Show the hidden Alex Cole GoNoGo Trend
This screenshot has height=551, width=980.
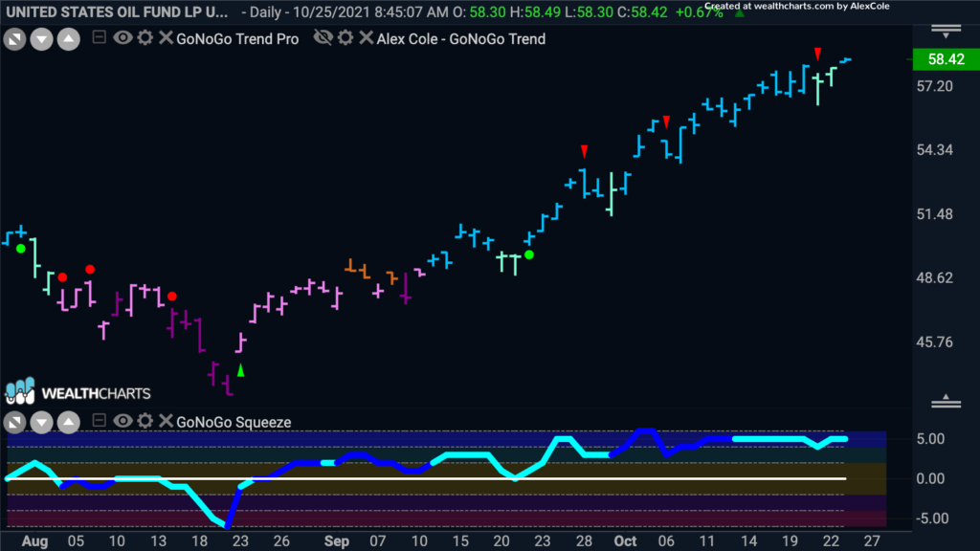click(323, 38)
